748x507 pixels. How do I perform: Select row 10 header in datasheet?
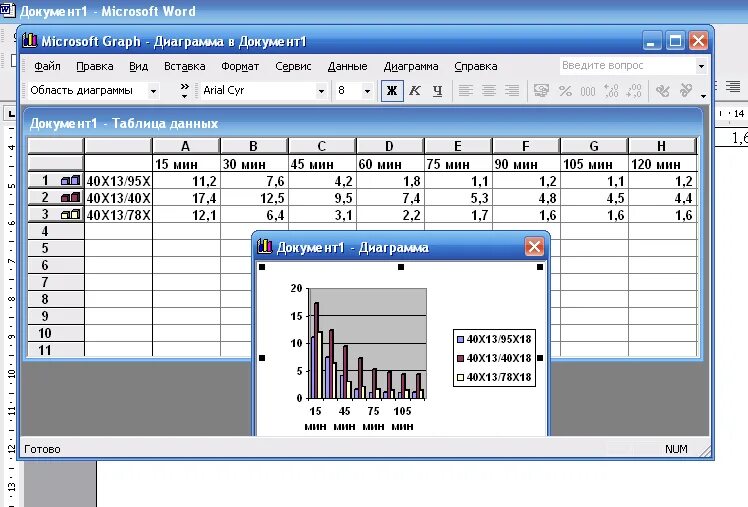click(x=56, y=333)
